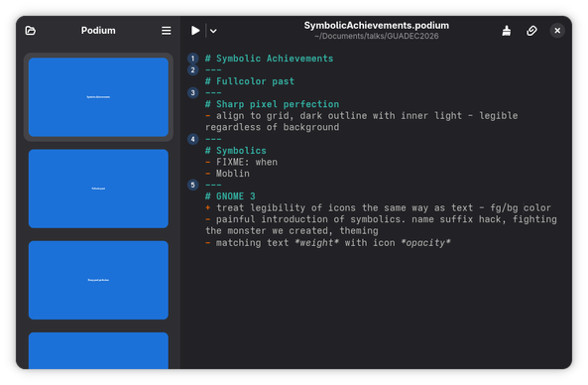
Task: Click the 'matching text *weight*' line
Action: [328, 243]
